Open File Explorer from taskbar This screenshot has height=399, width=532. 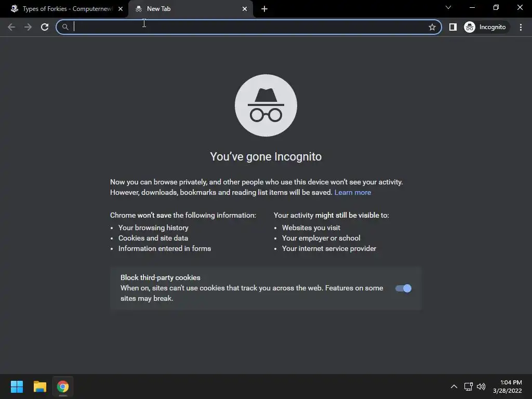(39, 387)
